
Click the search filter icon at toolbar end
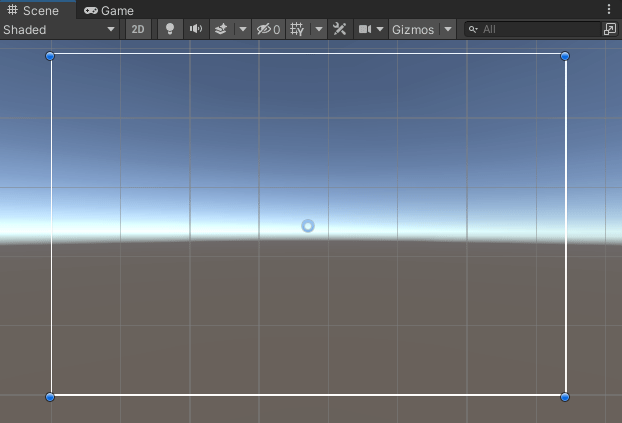coord(610,30)
